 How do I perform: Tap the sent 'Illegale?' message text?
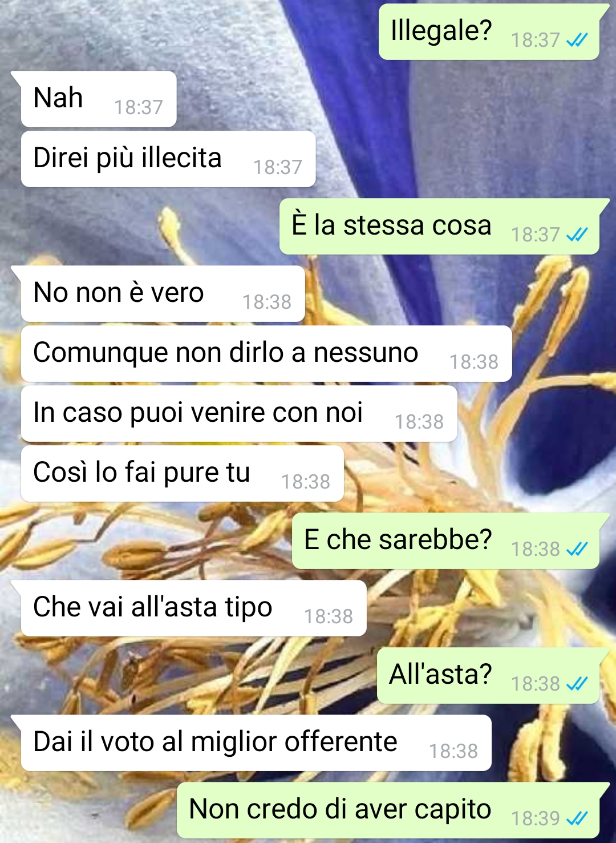coord(441,30)
